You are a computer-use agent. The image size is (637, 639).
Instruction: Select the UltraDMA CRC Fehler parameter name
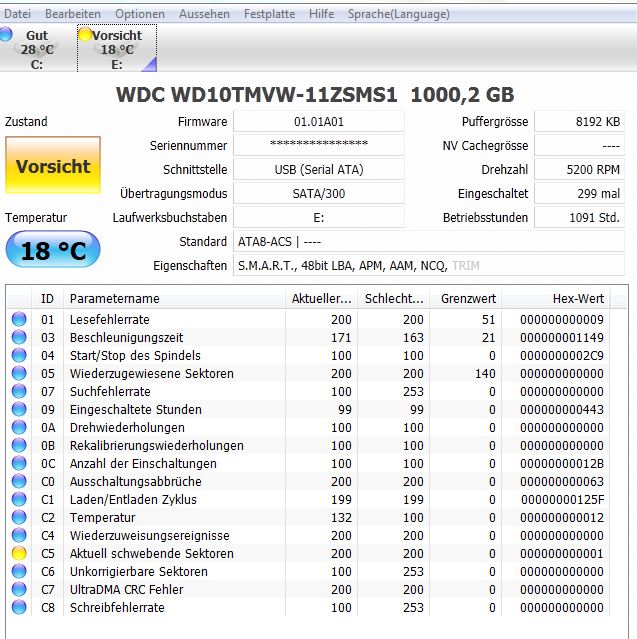(x=126, y=590)
